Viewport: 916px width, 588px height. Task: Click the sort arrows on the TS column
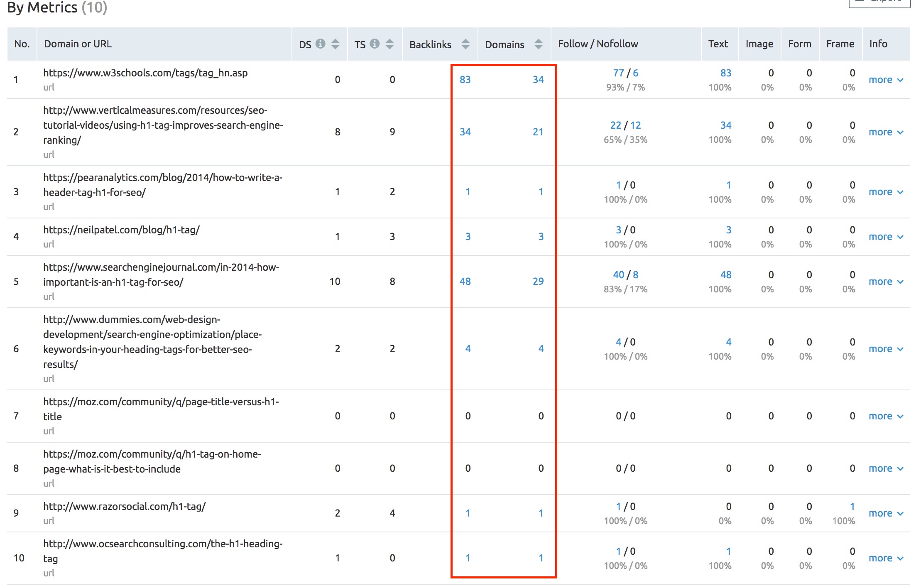(x=390, y=43)
